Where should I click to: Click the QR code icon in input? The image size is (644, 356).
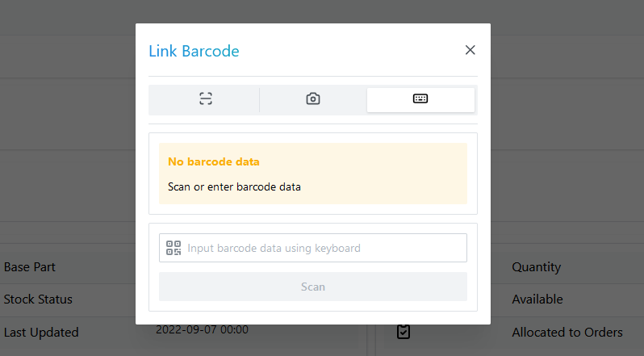(174, 248)
